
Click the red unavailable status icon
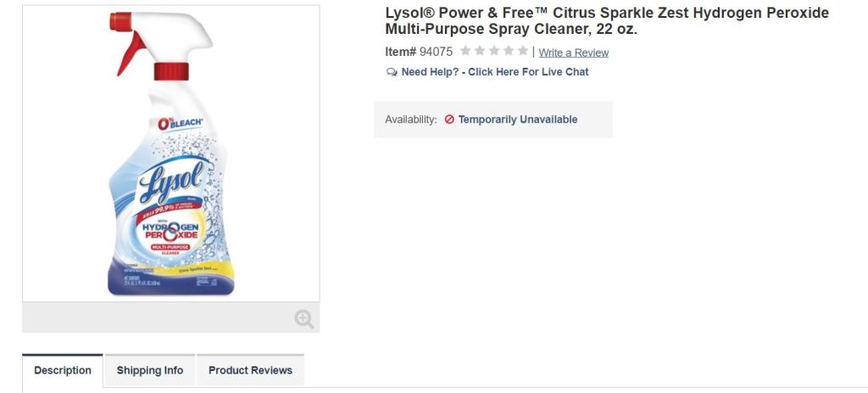[x=449, y=119]
